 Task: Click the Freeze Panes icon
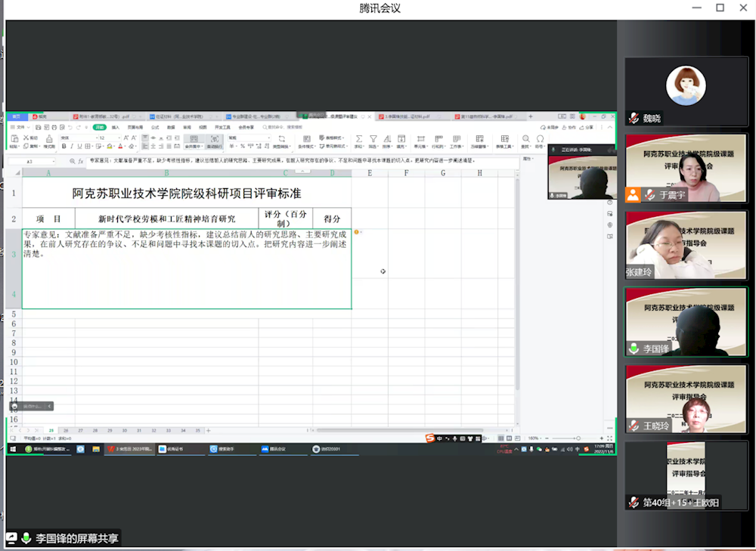click(480, 139)
